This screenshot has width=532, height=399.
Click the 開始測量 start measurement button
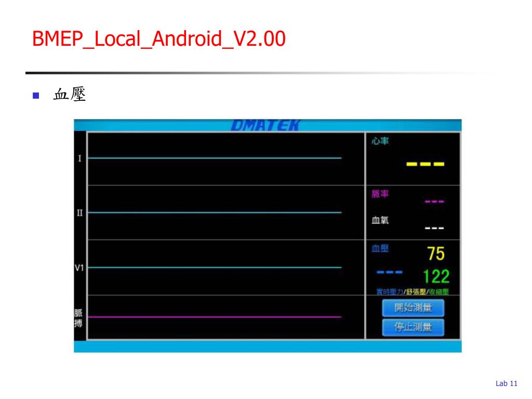click(x=413, y=308)
